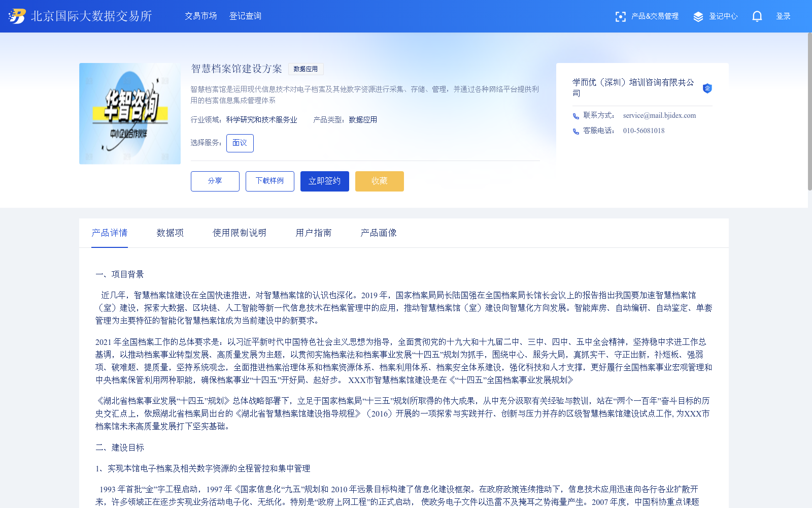812x508 pixels.
Task: Click the email service@mail.bjidex.com
Action: pyautogui.click(x=660, y=116)
